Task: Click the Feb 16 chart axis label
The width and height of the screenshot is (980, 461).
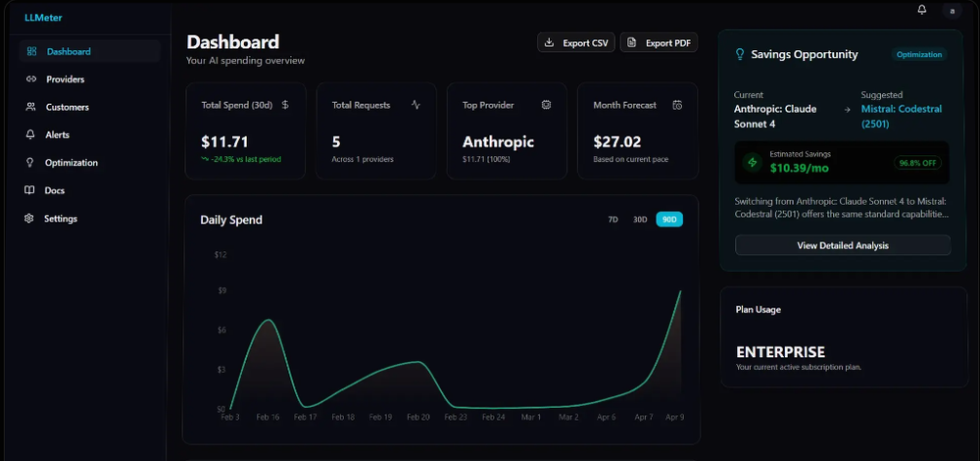Action: pyautogui.click(x=268, y=417)
